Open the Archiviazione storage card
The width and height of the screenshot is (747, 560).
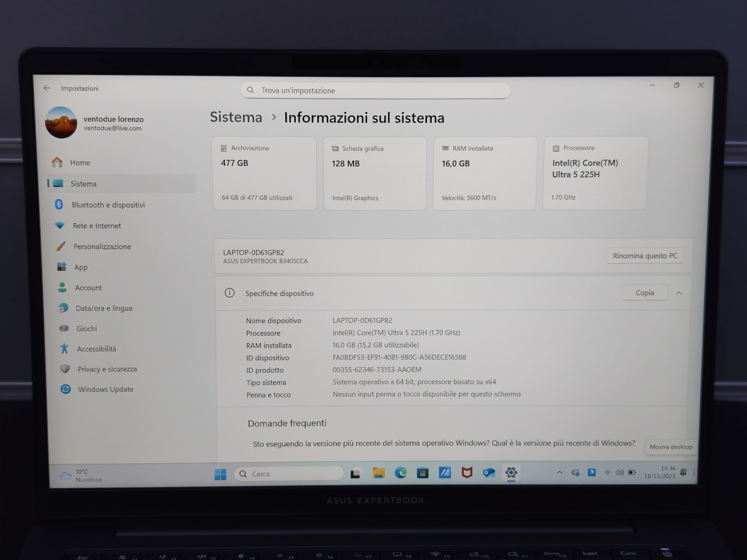point(264,173)
